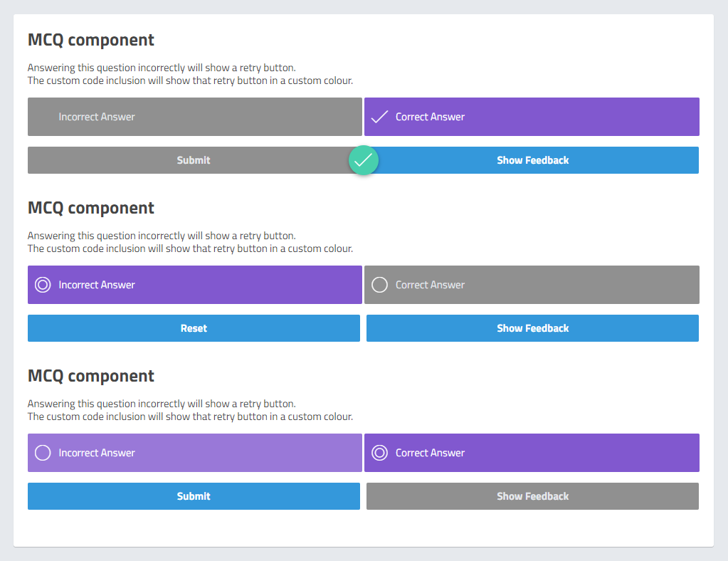
Task: Click the second MCQ component heading
Action: [91, 208]
